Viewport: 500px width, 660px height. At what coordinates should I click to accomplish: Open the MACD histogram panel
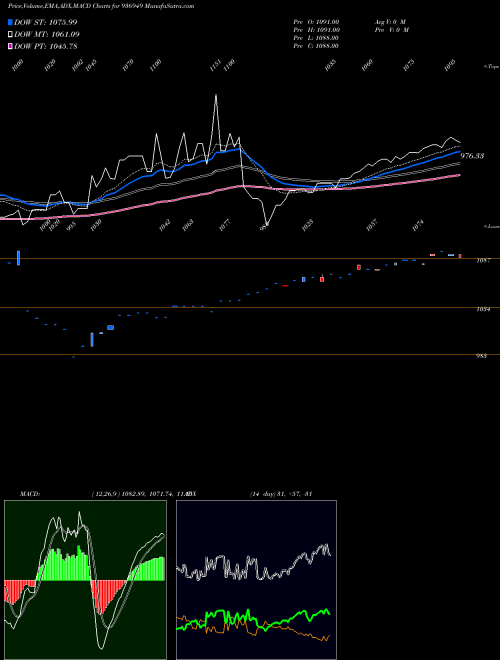coord(85,580)
